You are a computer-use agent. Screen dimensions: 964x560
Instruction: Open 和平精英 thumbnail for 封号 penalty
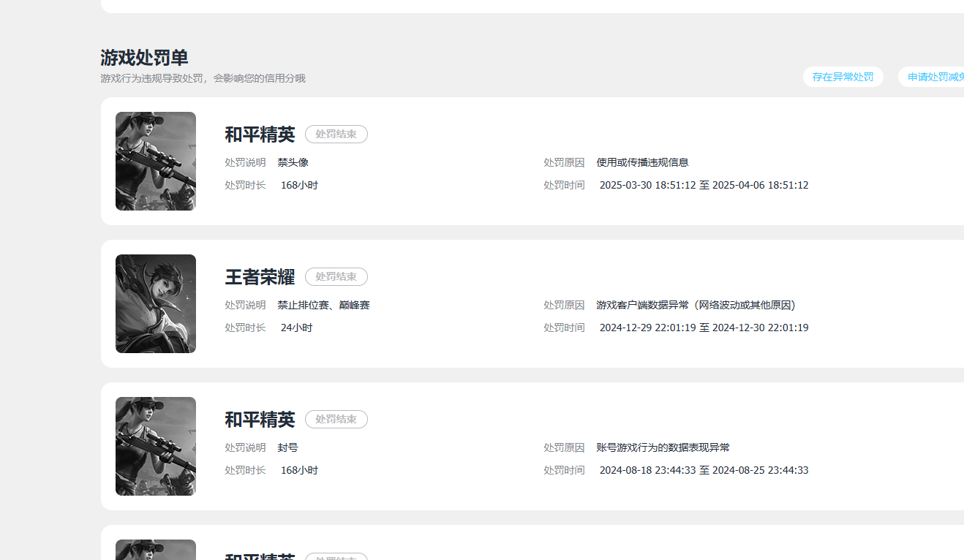tap(156, 446)
